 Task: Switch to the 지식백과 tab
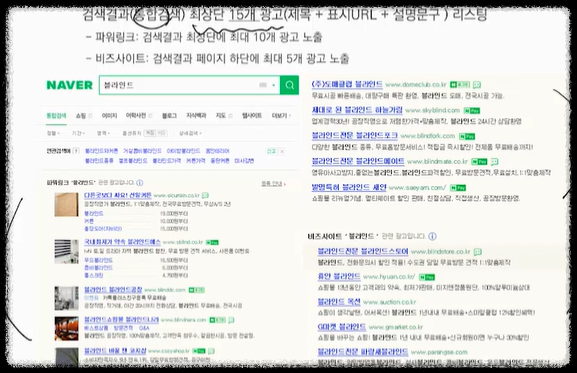click(196, 116)
